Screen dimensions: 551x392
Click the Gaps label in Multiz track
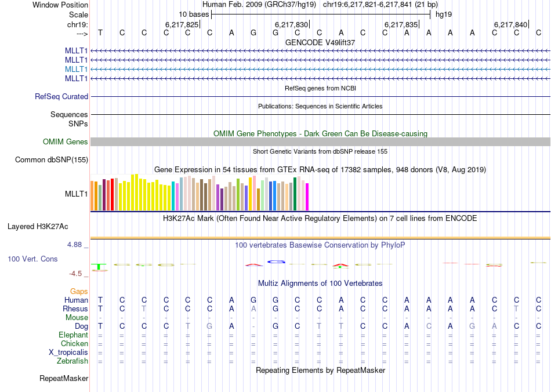coord(79,291)
